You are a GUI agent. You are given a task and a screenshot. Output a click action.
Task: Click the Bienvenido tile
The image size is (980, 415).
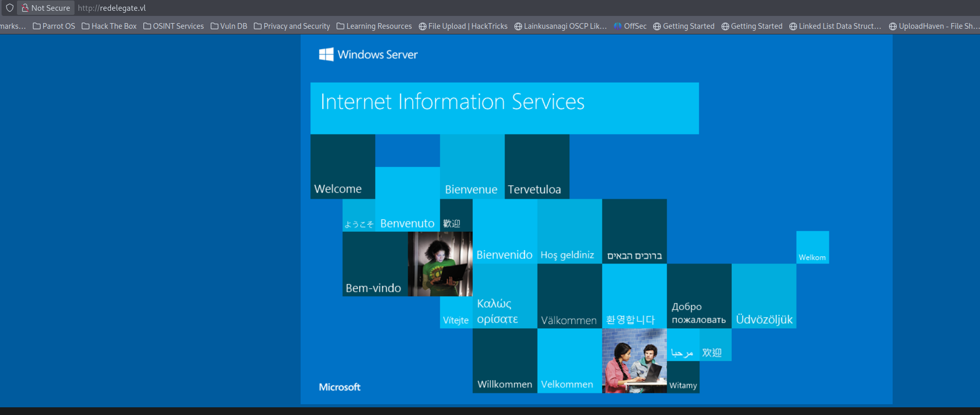click(505, 231)
